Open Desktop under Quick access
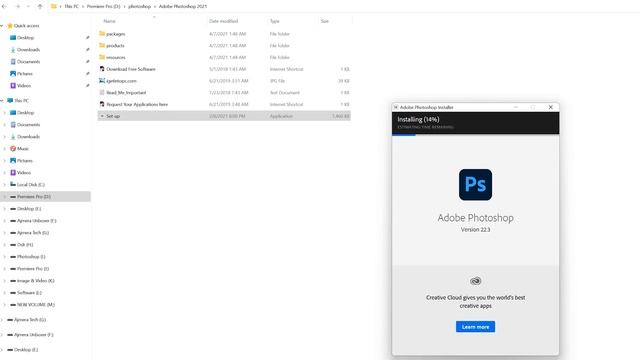The image size is (640, 360). (25, 38)
